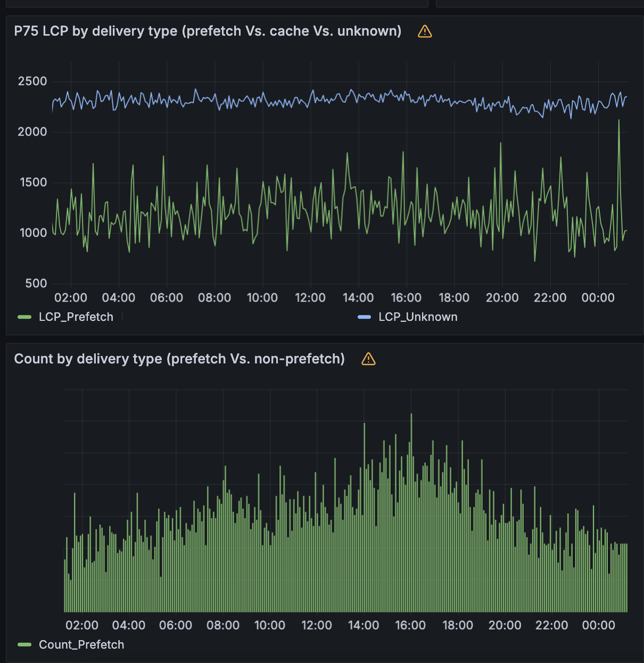Click the warning icon beside P75 LCP title

425,31
